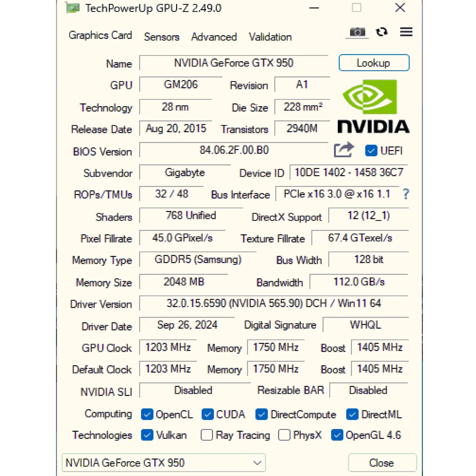Open the hamburger menu icon
The height and width of the screenshot is (476, 476).
click(406, 32)
